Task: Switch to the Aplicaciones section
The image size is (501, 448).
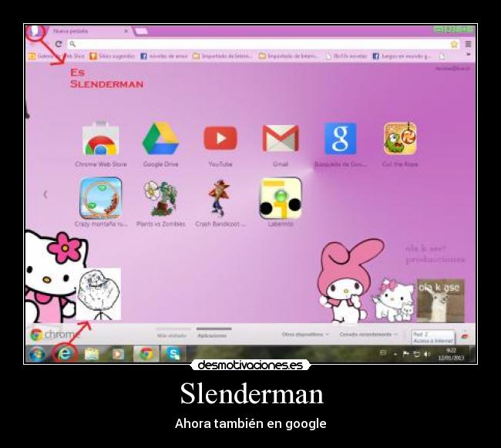Action: 212,335
